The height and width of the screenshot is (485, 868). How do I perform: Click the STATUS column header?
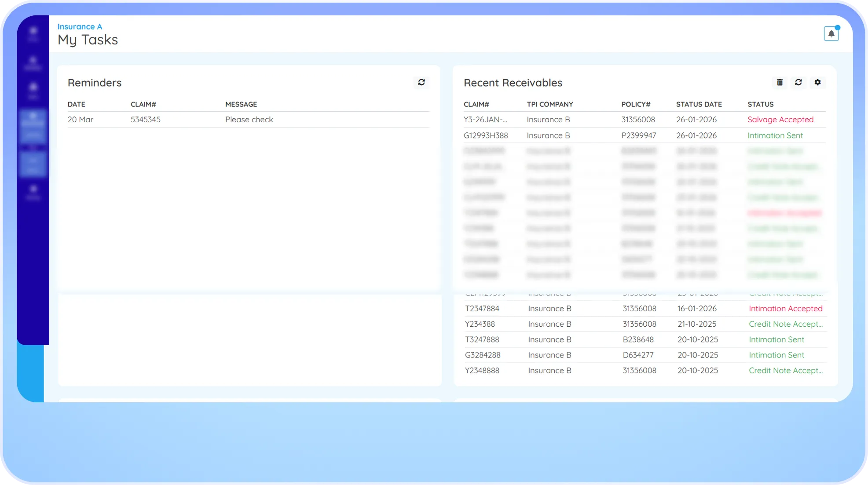(761, 104)
